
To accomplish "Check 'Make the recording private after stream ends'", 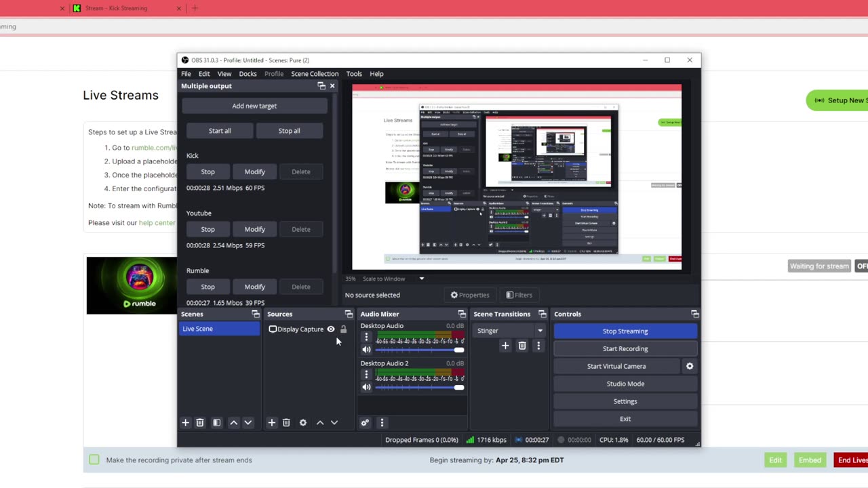I will click(x=94, y=460).
